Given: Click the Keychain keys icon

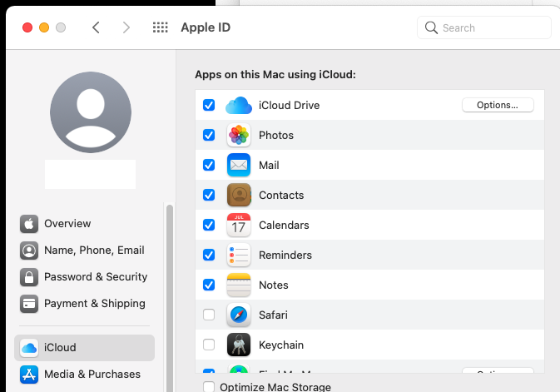Looking at the screenshot, I should [x=239, y=345].
